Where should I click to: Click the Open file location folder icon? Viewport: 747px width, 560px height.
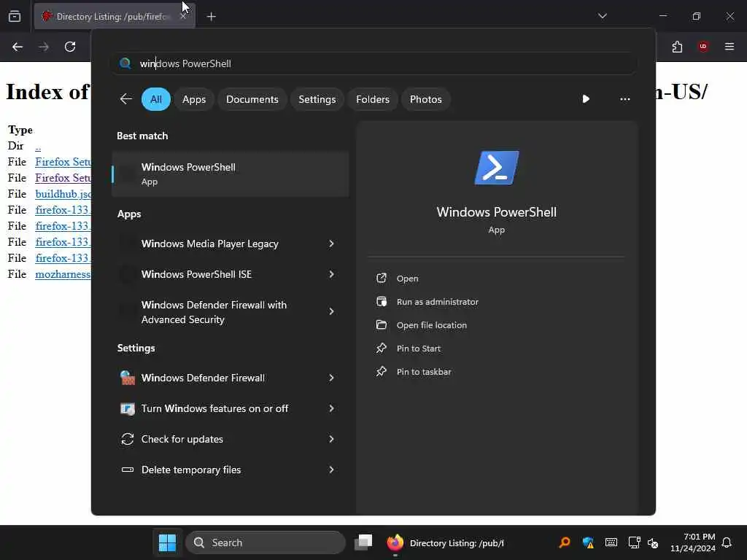pyautogui.click(x=381, y=324)
